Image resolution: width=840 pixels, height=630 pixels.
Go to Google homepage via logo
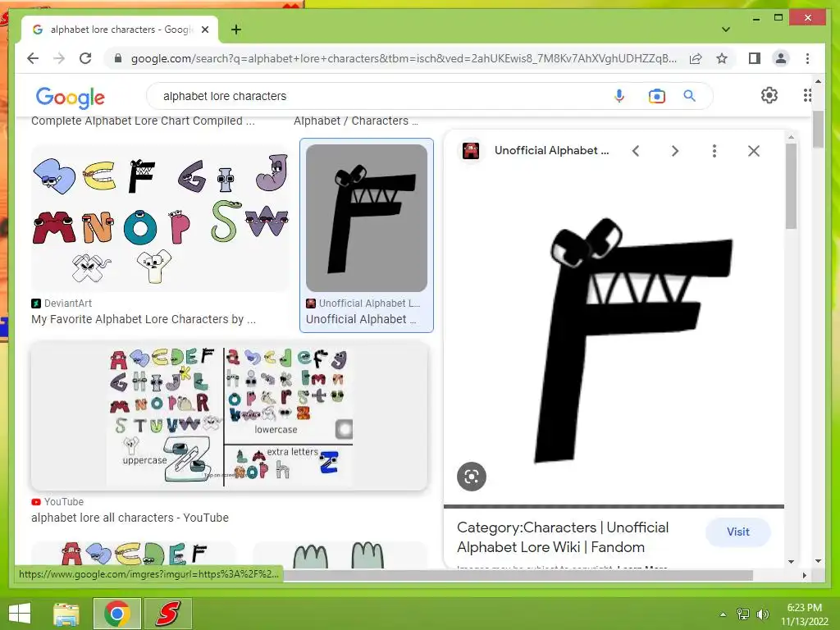(71, 97)
